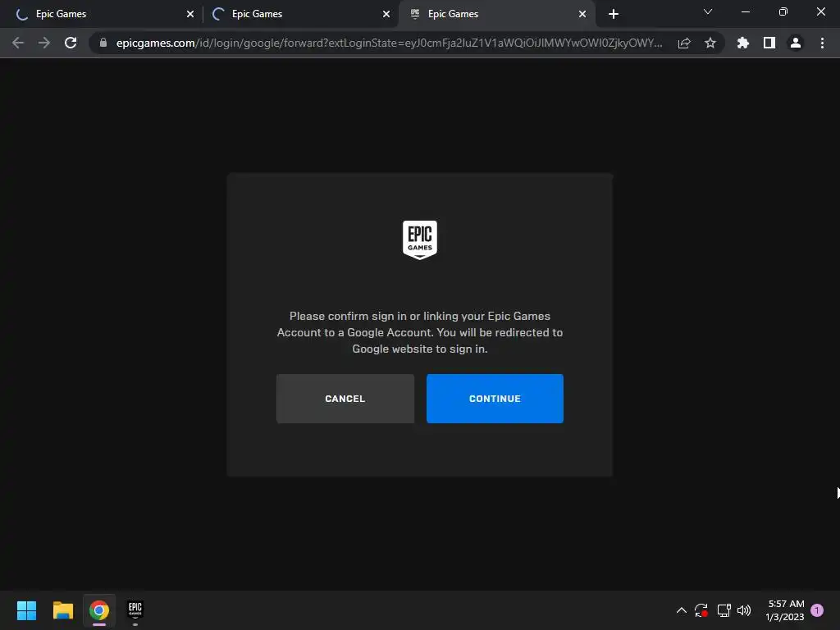Close the second Epic Games tab

[x=386, y=14]
